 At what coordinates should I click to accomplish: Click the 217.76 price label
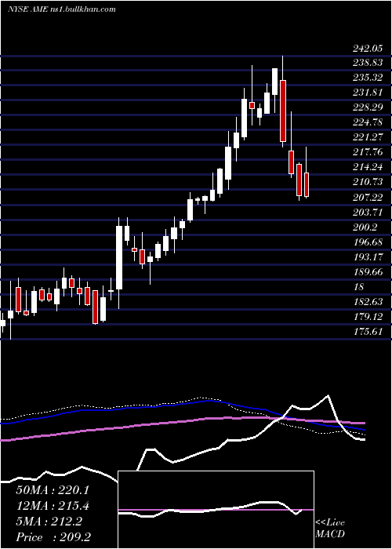tap(367, 152)
